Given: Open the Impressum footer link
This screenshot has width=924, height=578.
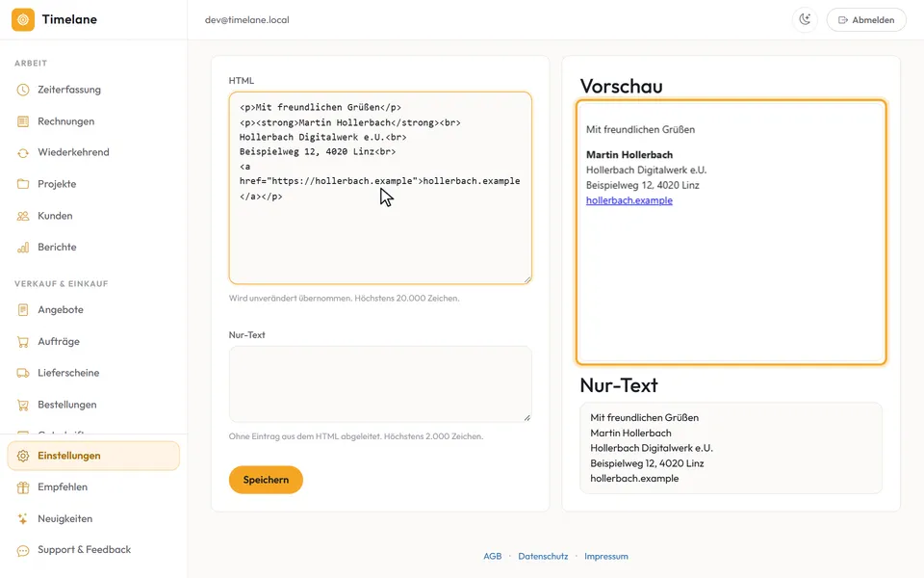Looking at the screenshot, I should coord(606,556).
